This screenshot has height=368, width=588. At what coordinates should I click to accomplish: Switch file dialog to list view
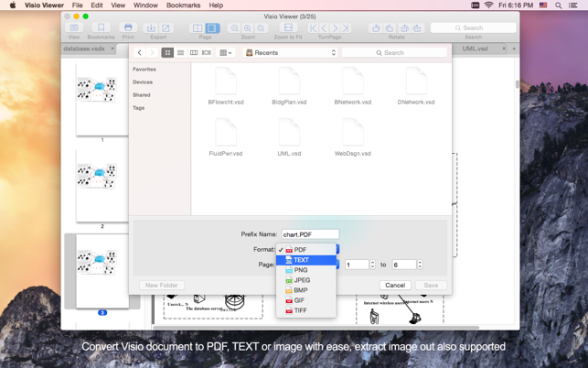(x=180, y=53)
